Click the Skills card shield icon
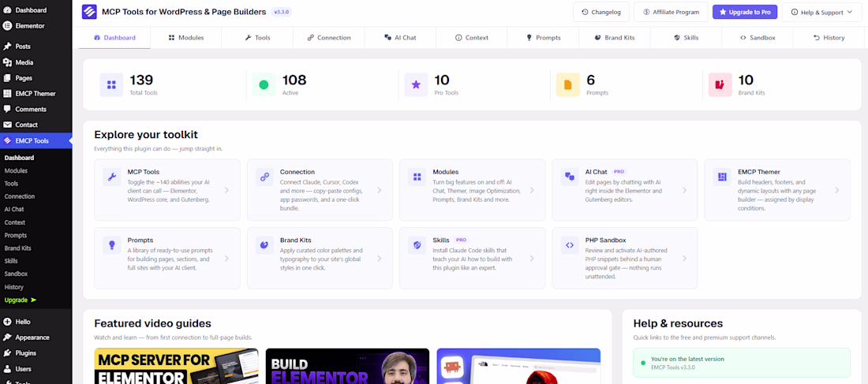Viewport: 868px width, 384px height. (417, 245)
